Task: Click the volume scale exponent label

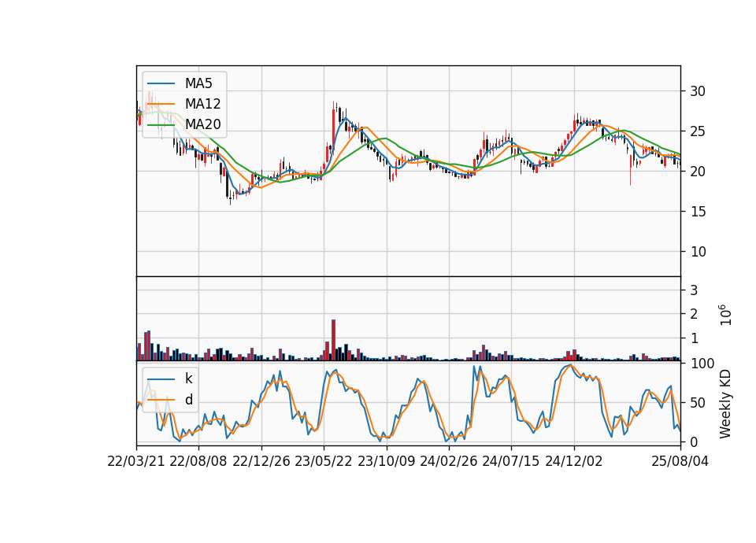Action: [x=725, y=315]
